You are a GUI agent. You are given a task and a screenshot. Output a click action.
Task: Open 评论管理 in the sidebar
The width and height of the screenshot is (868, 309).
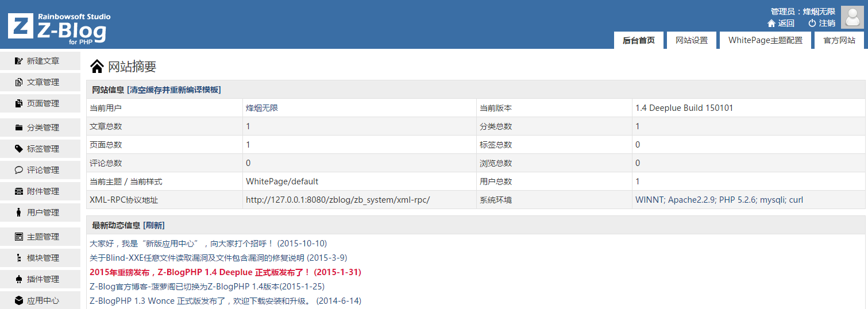tap(40, 170)
